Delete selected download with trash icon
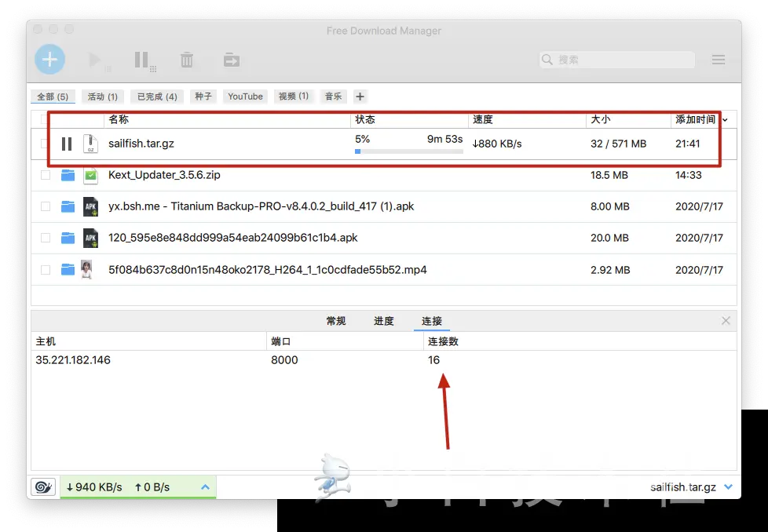768x532 pixels. click(187, 60)
